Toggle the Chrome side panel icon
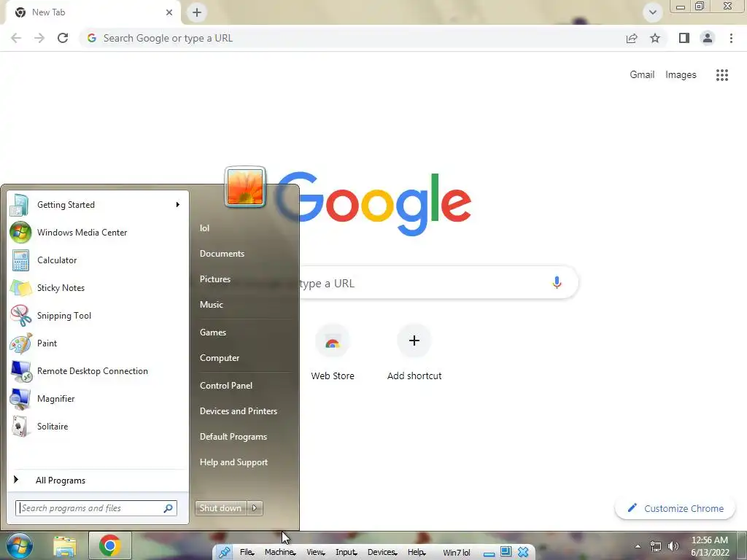The width and height of the screenshot is (747, 560). point(684,38)
